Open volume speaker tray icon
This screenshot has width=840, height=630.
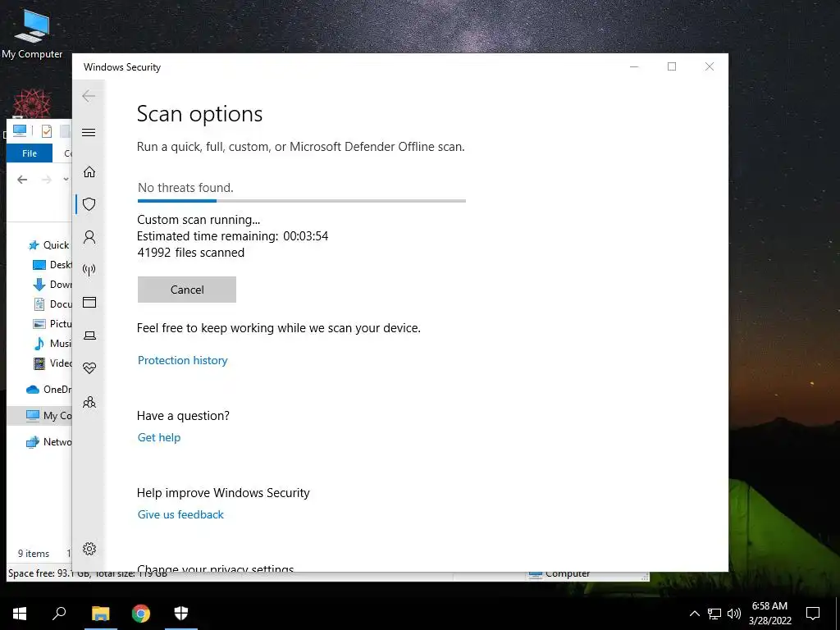(x=734, y=614)
